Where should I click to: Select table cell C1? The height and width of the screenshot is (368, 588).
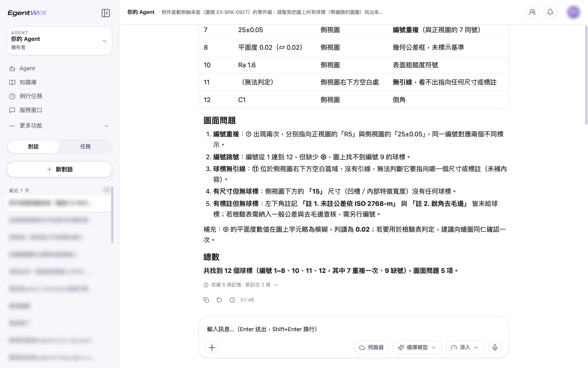point(242,100)
